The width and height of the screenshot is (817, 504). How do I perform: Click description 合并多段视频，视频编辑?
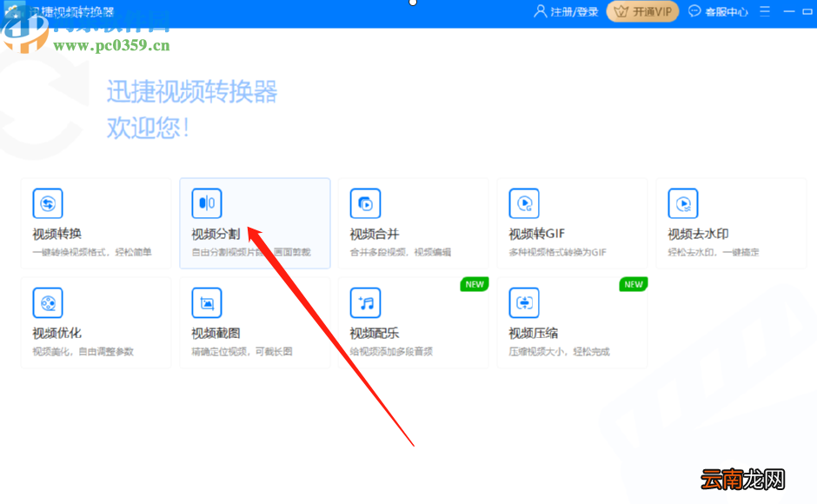coord(400,252)
